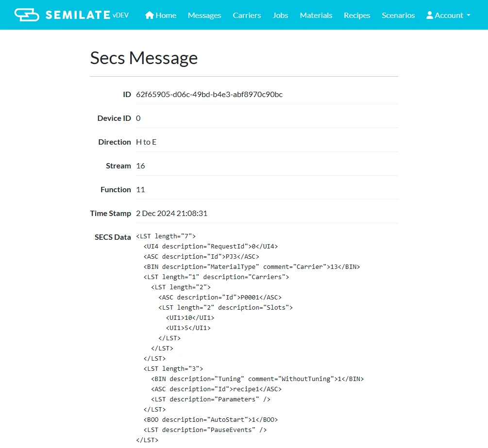This screenshot has height=448, width=488.
Task: Click the PauseEvents LST line
Action: click(205, 430)
